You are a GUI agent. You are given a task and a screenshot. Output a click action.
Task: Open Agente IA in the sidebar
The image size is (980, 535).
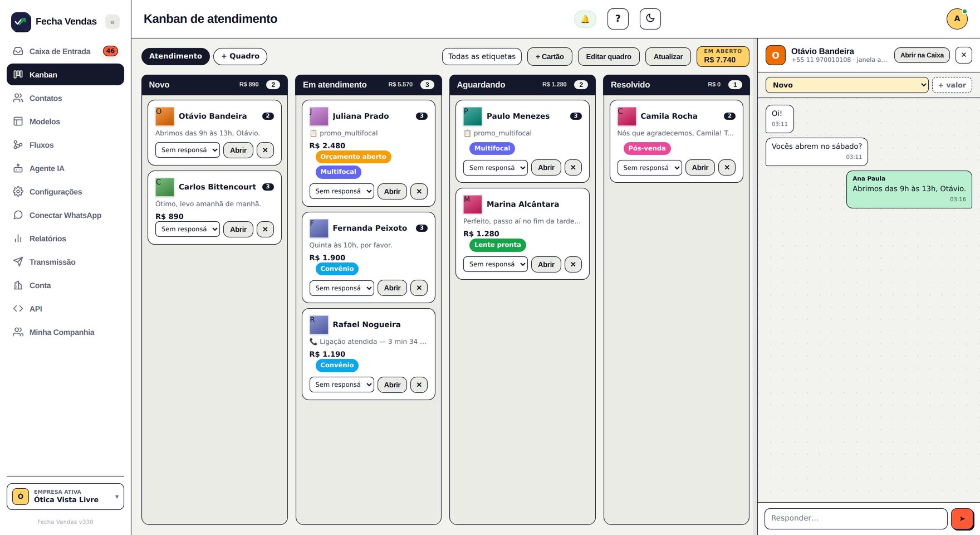point(65,168)
